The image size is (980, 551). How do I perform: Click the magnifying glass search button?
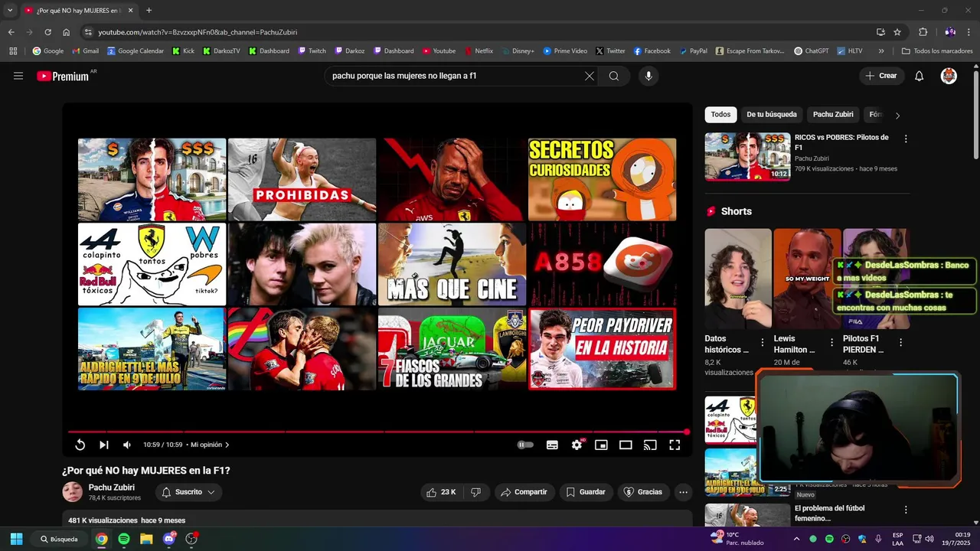coord(614,76)
